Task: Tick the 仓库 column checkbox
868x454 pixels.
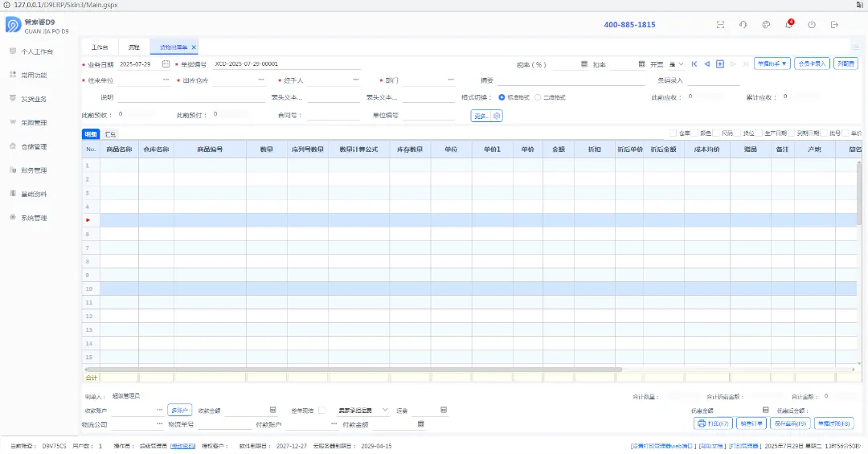Action: (x=673, y=133)
